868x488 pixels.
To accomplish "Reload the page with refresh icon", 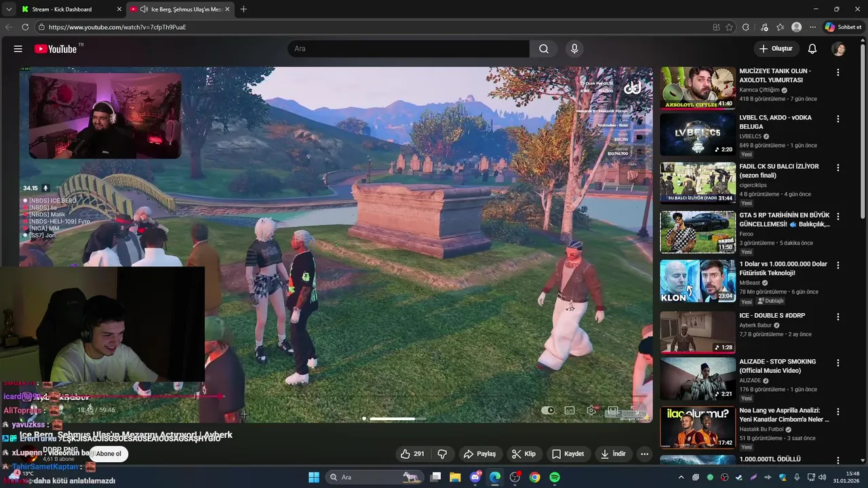I will coord(25,27).
